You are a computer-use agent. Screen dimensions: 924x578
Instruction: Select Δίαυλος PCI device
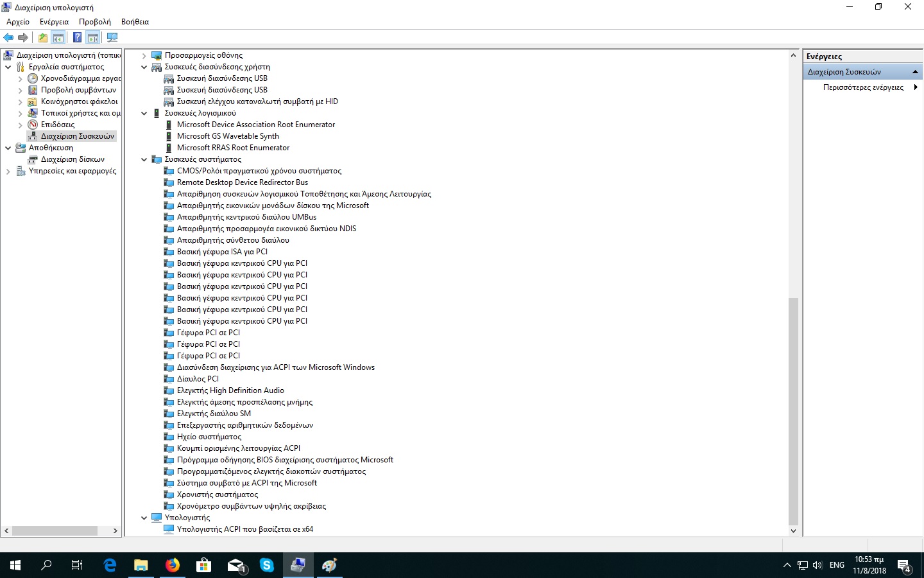(198, 379)
